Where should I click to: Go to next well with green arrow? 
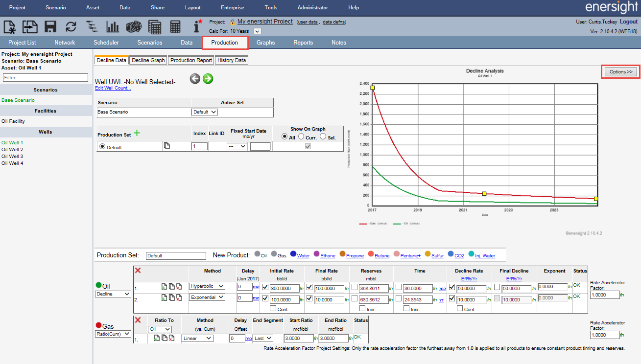[208, 79]
